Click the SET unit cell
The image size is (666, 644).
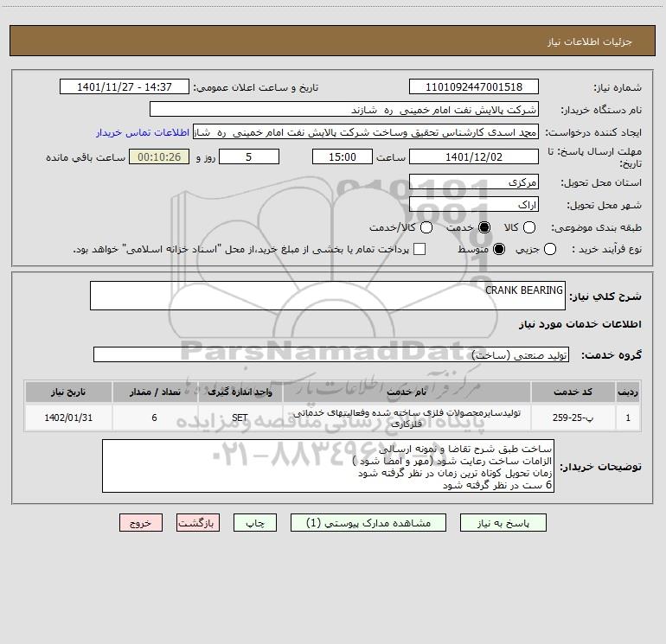click(240, 418)
